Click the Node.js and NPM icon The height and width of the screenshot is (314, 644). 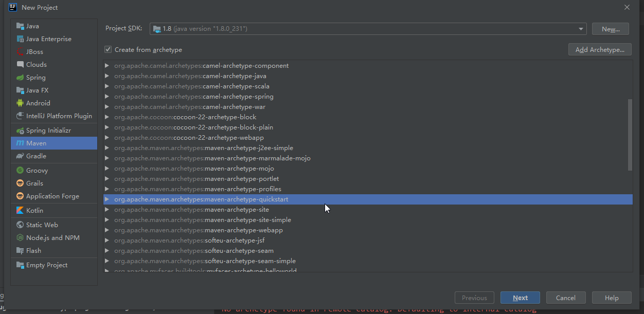coord(20,238)
